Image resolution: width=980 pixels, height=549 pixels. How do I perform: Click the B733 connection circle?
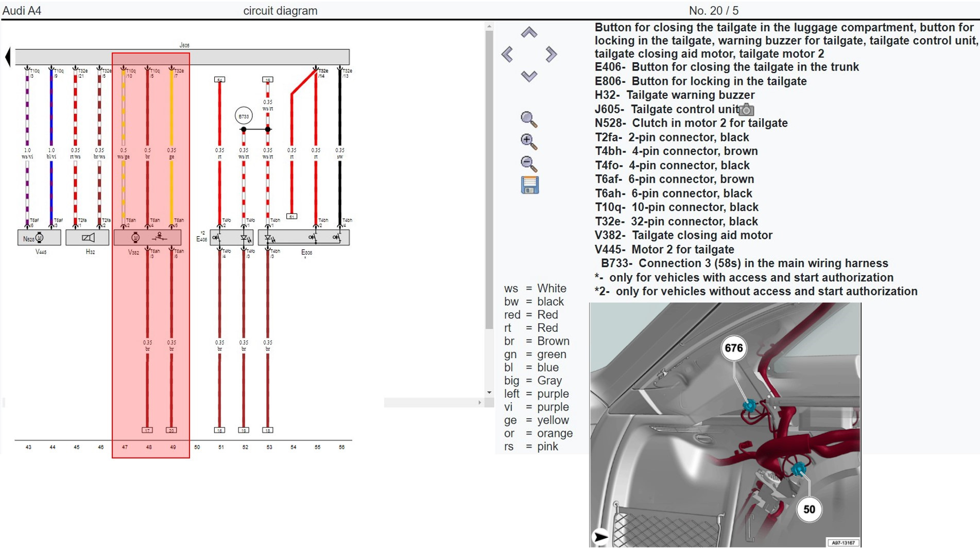pyautogui.click(x=244, y=116)
